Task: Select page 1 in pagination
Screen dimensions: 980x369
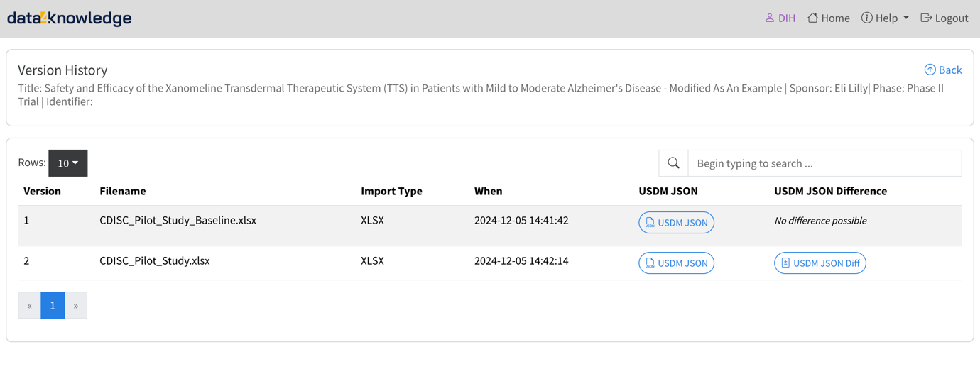Action: coord(53,306)
